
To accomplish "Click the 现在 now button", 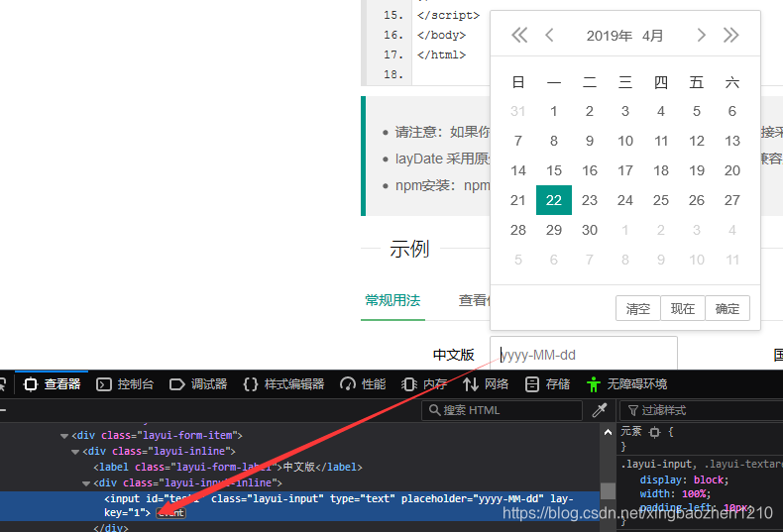I will (x=683, y=308).
